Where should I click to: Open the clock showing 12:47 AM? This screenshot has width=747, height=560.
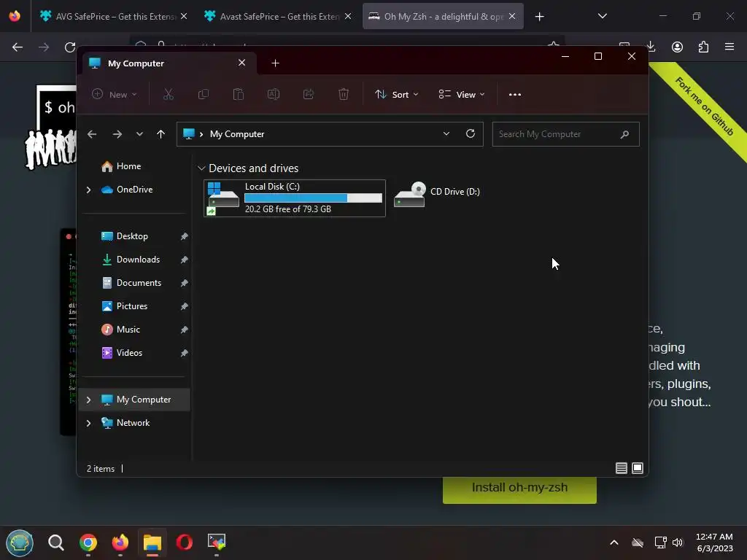714,542
